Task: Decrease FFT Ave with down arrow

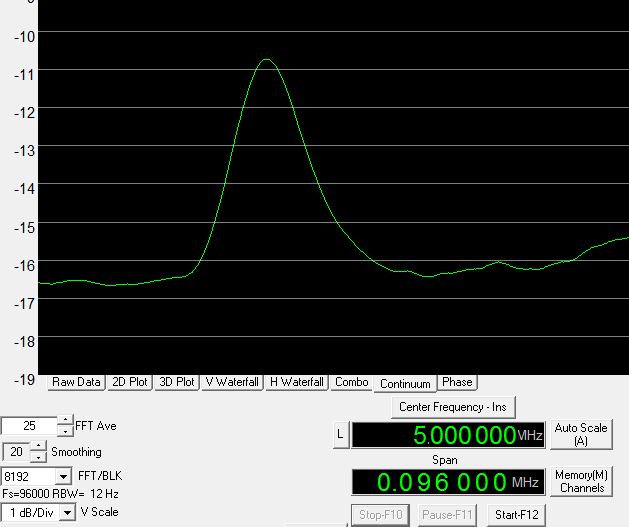Action: click(65, 431)
